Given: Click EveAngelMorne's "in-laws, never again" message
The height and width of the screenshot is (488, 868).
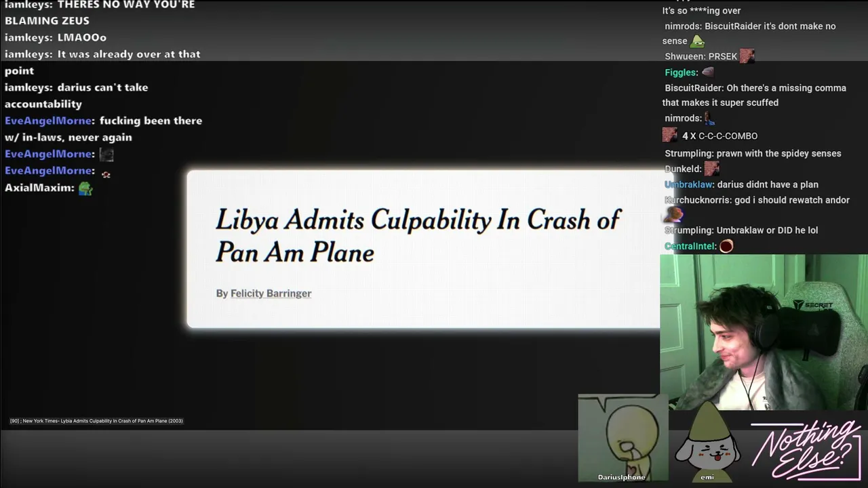Looking at the screenshot, I should pyautogui.click(x=104, y=129).
